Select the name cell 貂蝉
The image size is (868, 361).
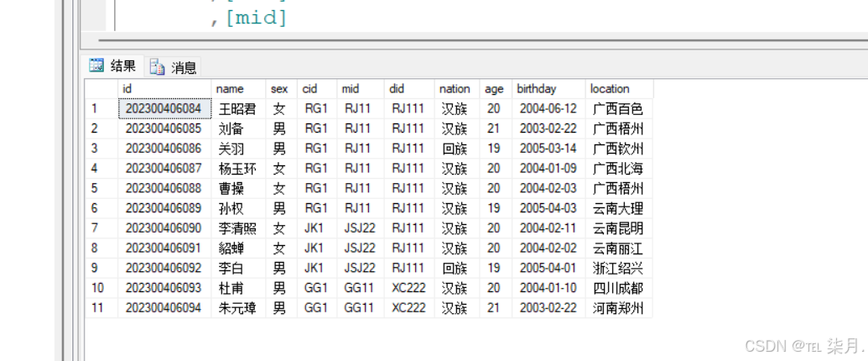click(x=238, y=249)
